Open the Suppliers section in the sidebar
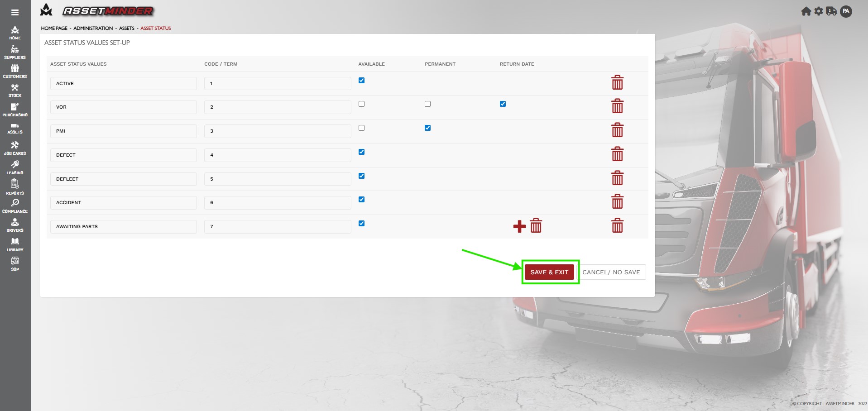Viewport: 868px width, 411px height. pyautogui.click(x=15, y=52)
